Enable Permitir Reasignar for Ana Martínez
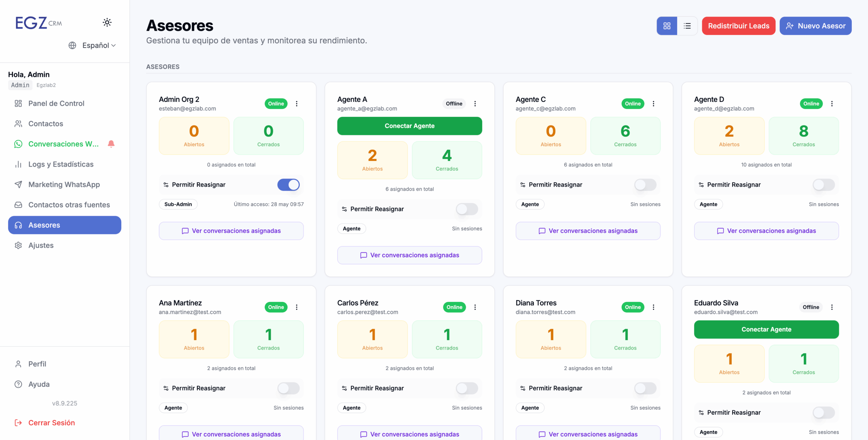The height and width of the screenshot is (440, 868). pyautogui.click(x=289, y=388)
